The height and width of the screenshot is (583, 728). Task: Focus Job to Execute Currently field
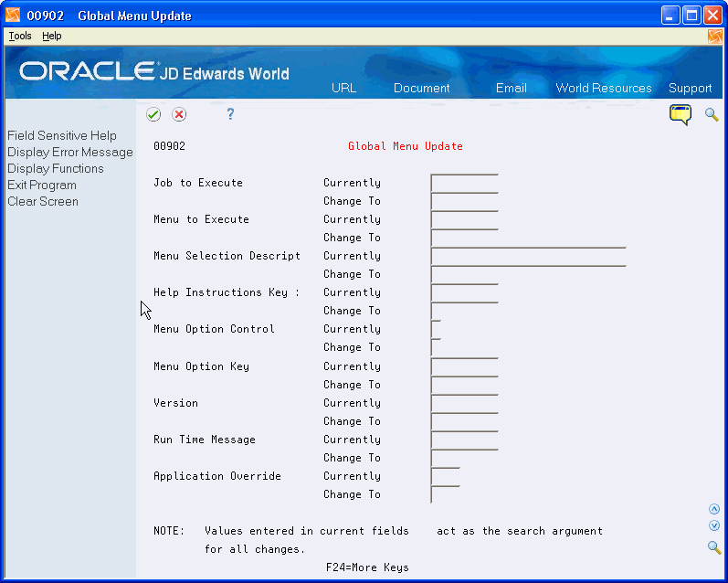click(464, 183)
